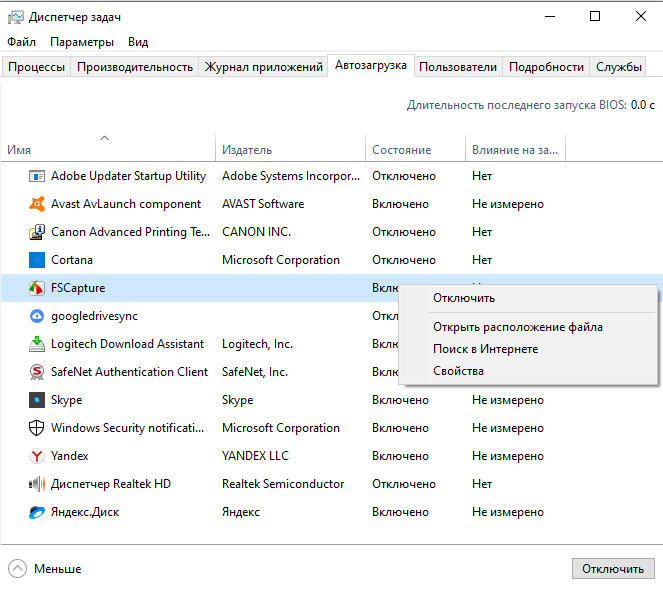
Task: Select the Avast AvLaunch component name
Action: pos(126,204)
